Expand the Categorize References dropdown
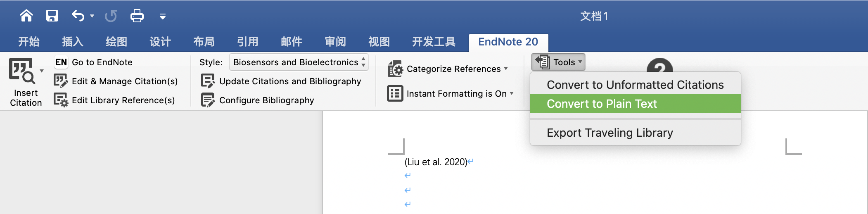This screenshot has height=214, width=868. [x=448, y=69]
